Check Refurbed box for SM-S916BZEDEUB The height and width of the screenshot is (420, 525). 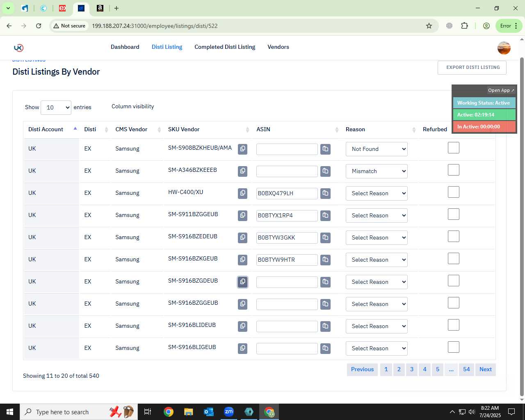click(454, 236)
